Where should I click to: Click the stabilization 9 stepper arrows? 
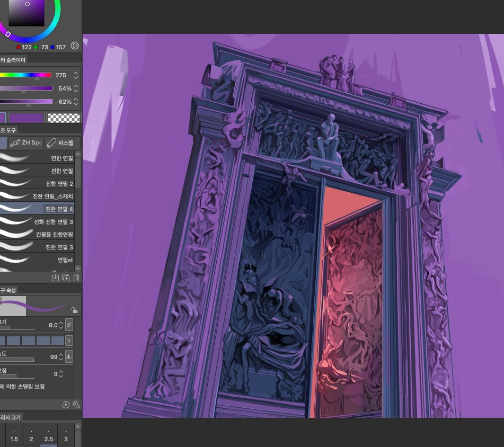coord(61,374)
